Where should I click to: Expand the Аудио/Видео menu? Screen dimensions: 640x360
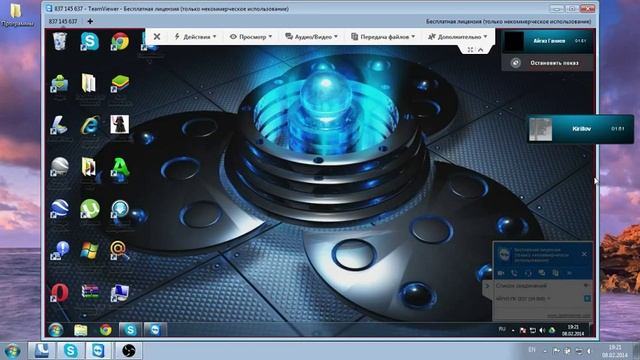311,37
